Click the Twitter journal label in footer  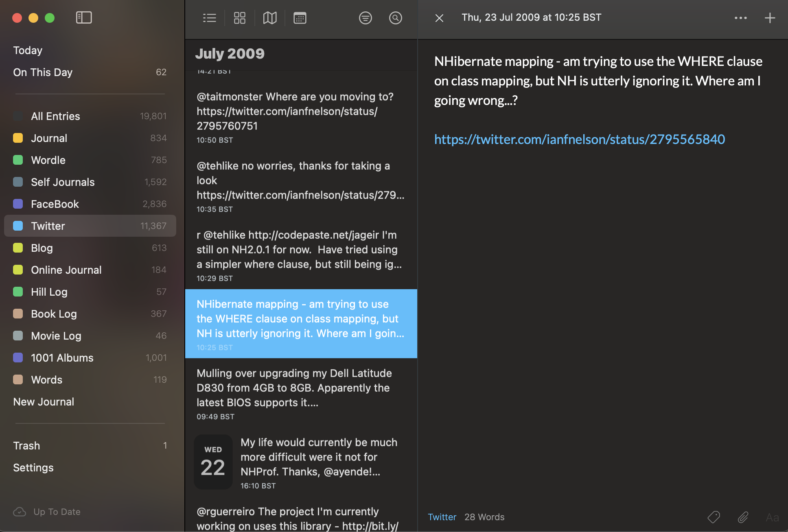point(442,517)
